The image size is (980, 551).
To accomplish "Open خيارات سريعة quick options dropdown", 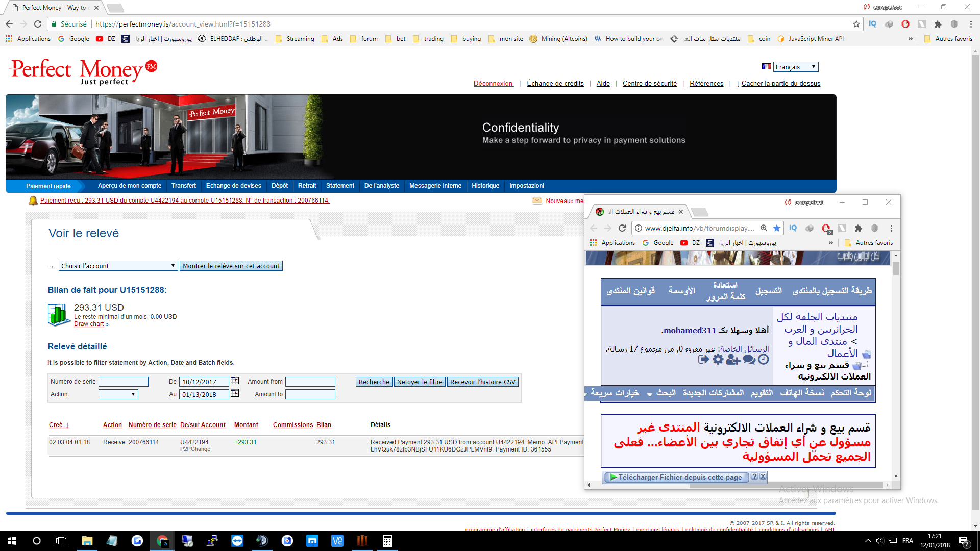I will point(612,393).
